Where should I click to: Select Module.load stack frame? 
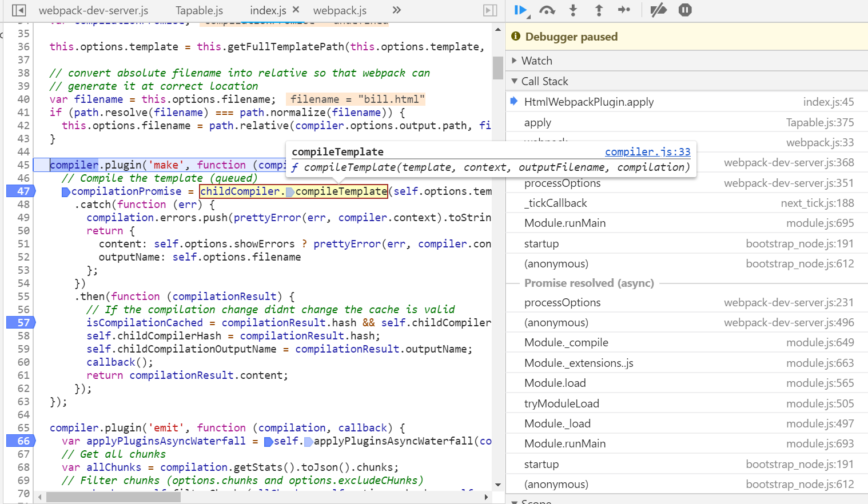point(687,383)
